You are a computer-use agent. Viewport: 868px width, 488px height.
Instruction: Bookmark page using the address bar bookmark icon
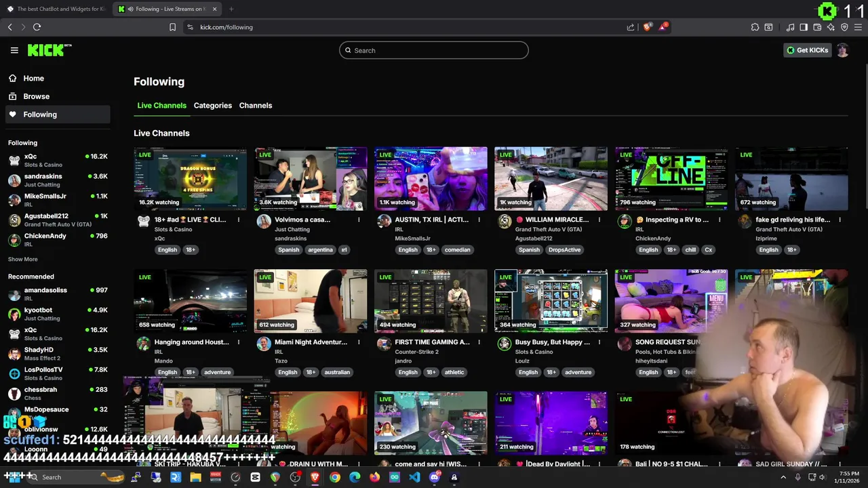click(x=172, y=27)
